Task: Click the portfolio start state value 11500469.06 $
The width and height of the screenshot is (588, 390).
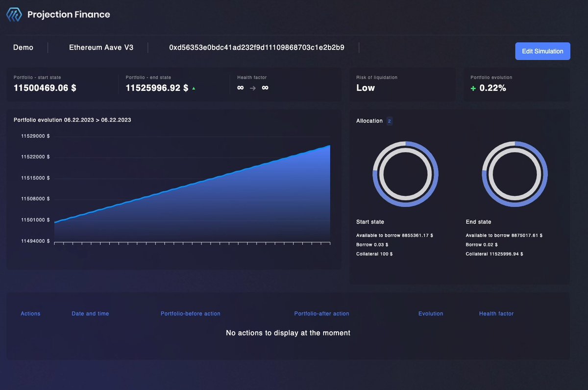Action: tap(45, 88)
